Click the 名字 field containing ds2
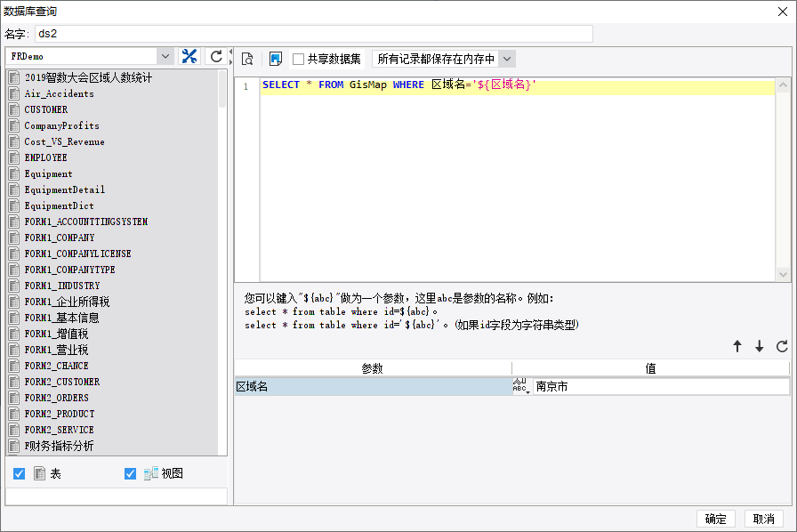Viewport: 797px width, 532px height. coord(314,34)
